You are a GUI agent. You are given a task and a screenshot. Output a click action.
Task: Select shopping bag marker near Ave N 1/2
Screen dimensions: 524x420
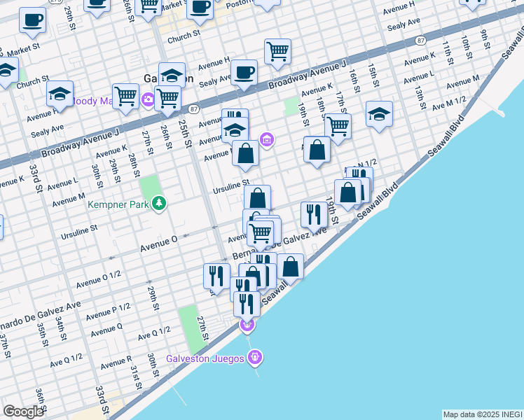(x=348, y=192)
